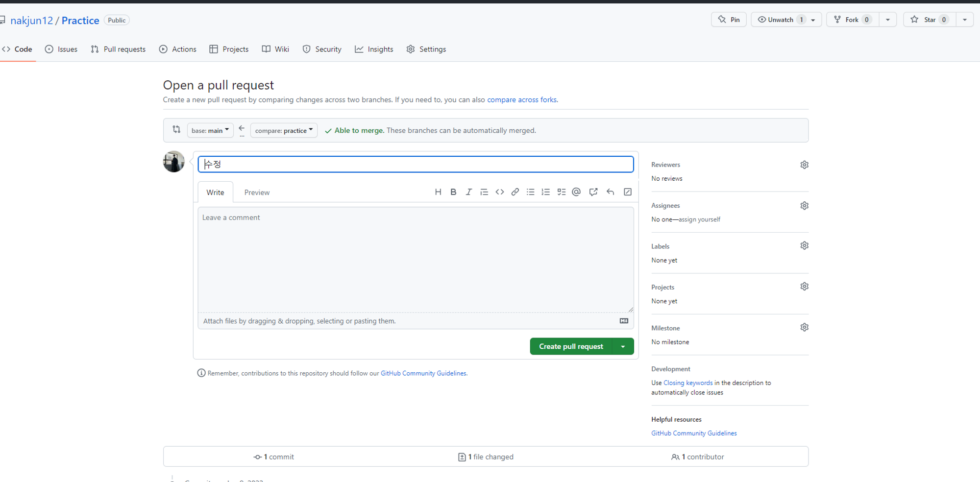Switch to the Preview tab
Image resolution: width=980 pixels, height=482 pixels.
[x=257, y=192]
